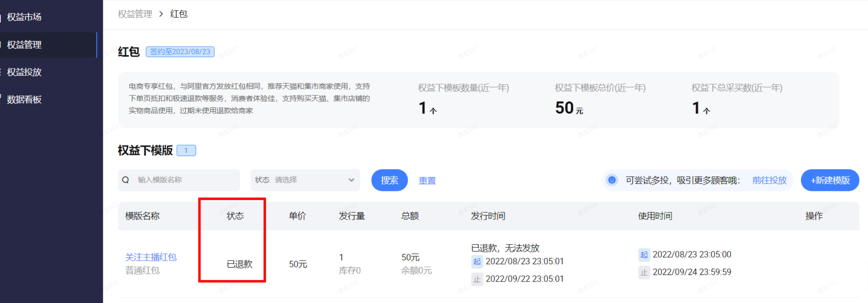Click the 状态 column header

click(x=235, y=216)
